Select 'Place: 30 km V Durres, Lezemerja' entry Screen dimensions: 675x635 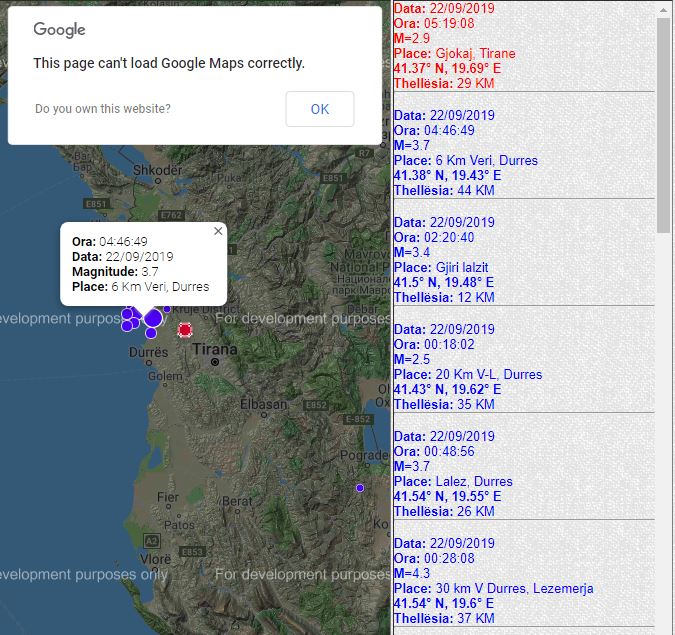493,589
